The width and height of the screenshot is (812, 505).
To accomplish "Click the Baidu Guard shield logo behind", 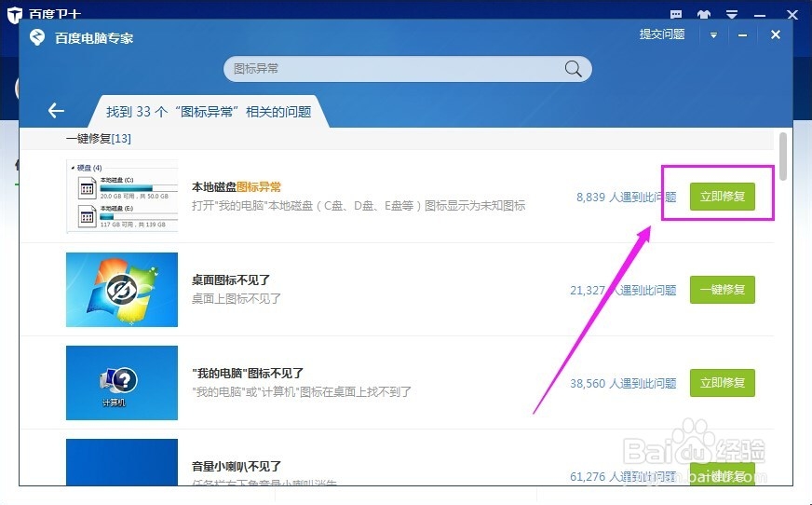I will tap(14, 15).
